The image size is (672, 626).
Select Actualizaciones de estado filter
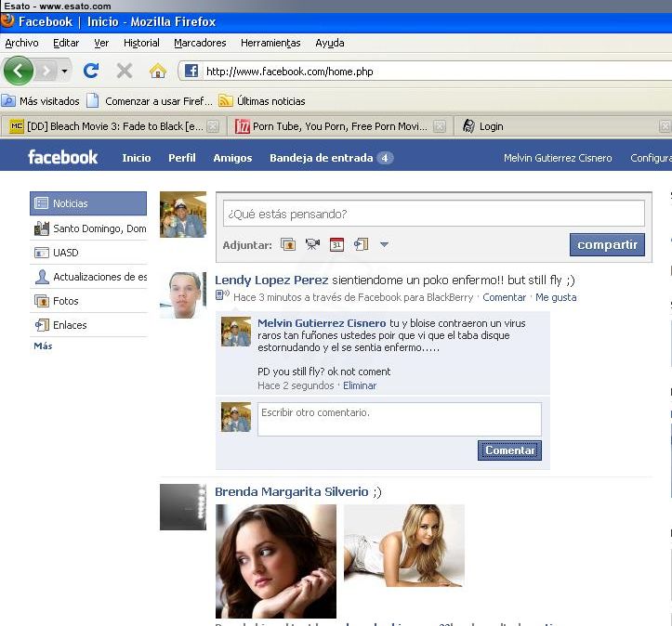point(88,277)
